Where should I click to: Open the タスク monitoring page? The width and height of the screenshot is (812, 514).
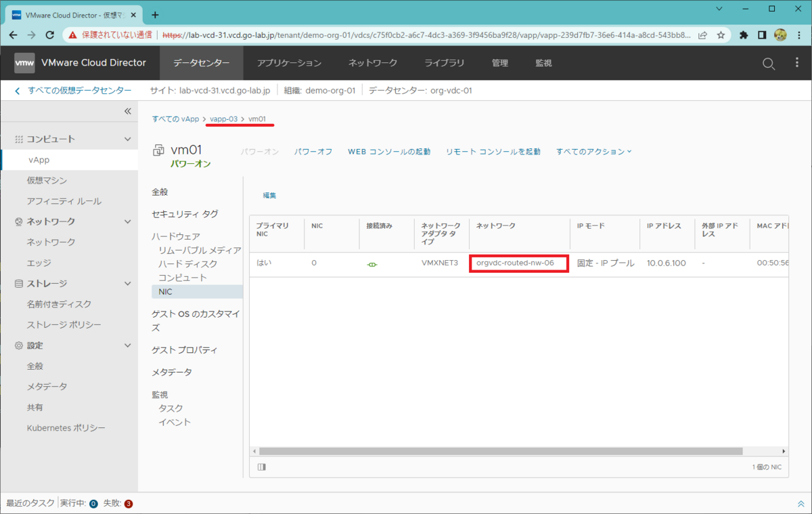point(171,408)
